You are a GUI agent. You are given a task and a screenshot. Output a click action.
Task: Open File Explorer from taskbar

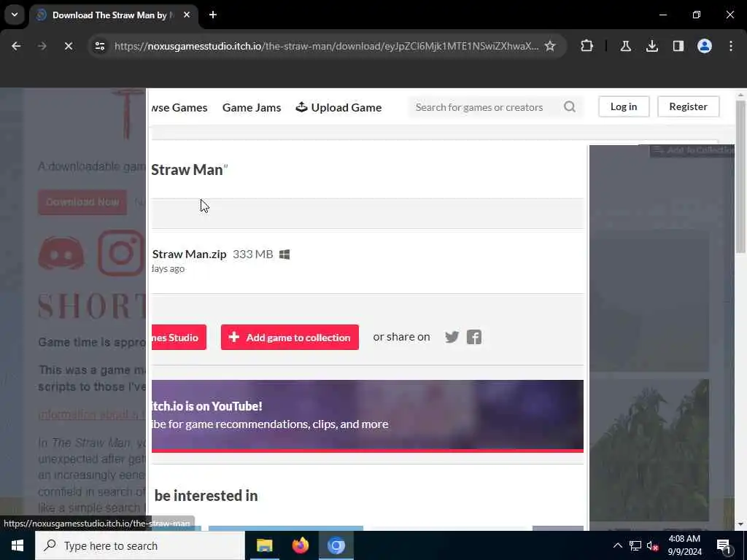(264, 545)
